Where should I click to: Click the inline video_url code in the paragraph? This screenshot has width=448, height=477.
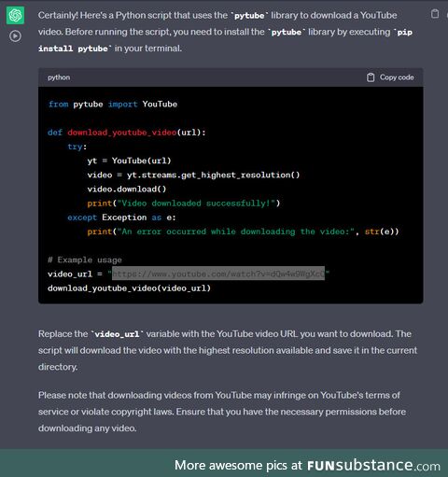point(117,334)
